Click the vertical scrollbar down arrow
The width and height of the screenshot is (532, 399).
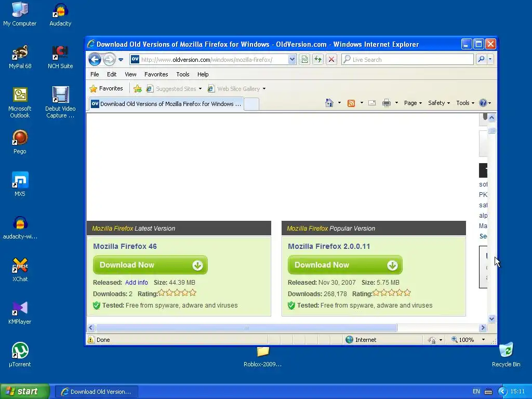tap(491, 318)
